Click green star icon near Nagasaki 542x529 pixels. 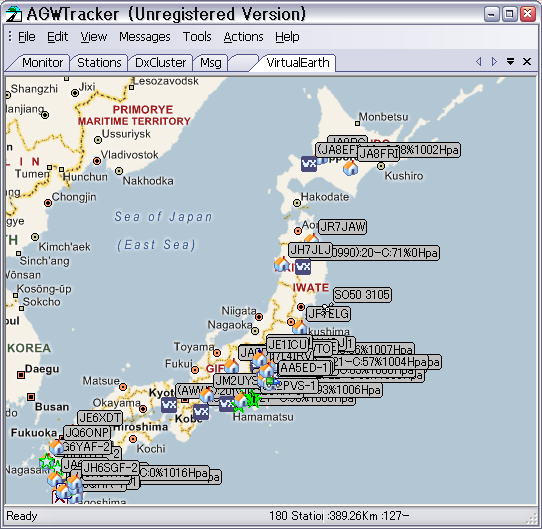(x=47, y=462)
